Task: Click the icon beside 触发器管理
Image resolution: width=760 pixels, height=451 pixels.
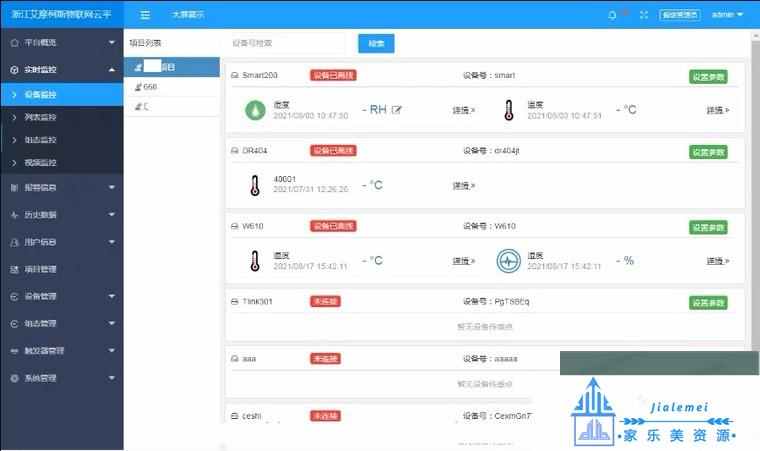Action: [15, 351]
